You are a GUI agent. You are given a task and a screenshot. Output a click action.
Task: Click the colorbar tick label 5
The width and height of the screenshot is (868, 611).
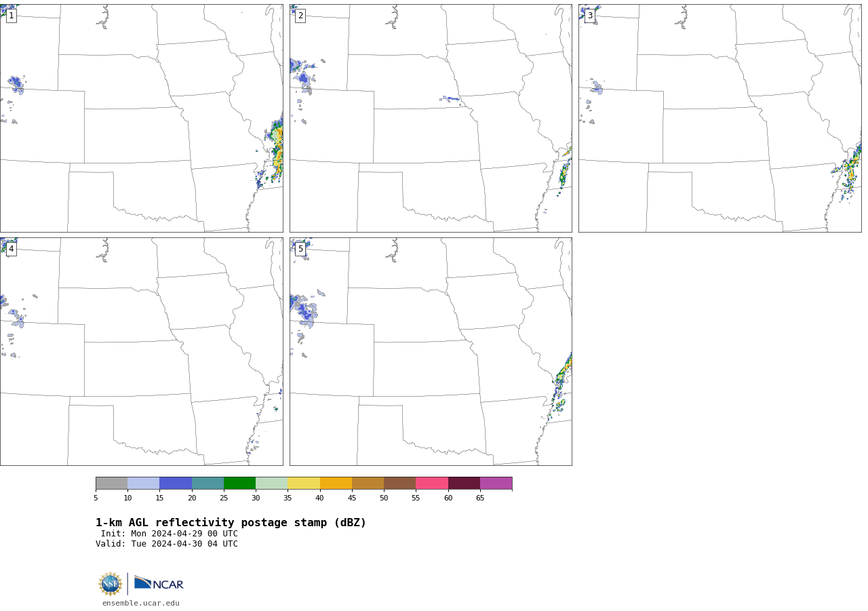click(96, 498)
